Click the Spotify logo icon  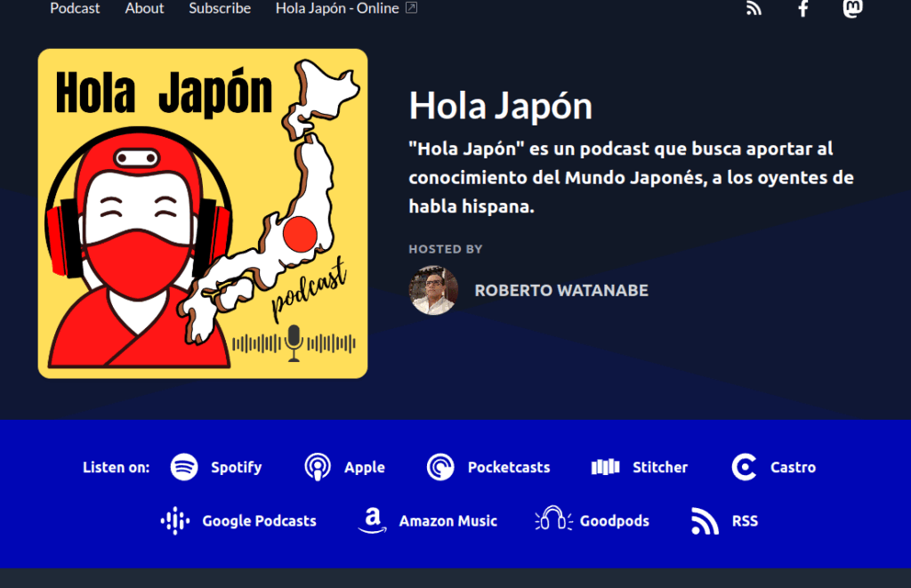[184, 467]
